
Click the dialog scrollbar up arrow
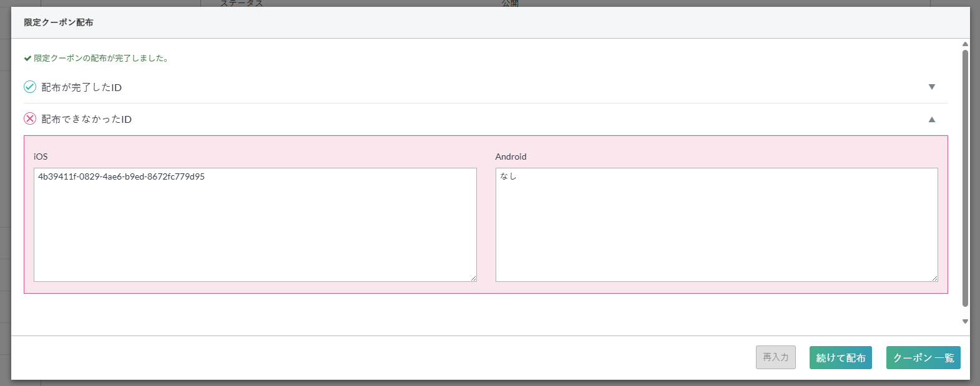point(965,44)
